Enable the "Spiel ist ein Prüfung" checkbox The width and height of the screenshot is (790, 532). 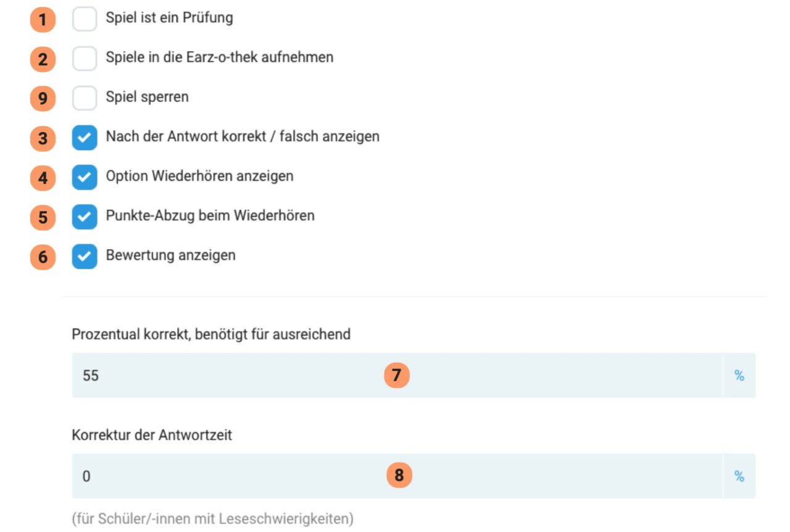coord(85,19)
